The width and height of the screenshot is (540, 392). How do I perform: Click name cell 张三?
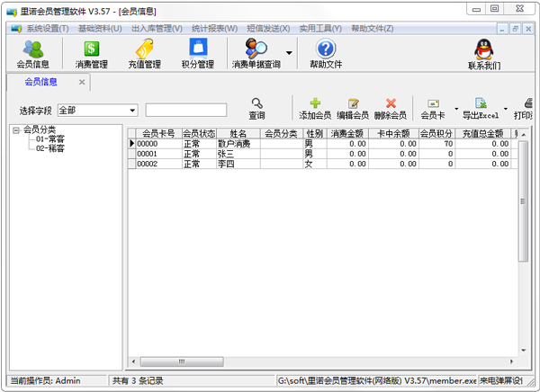tap(238, 154)
